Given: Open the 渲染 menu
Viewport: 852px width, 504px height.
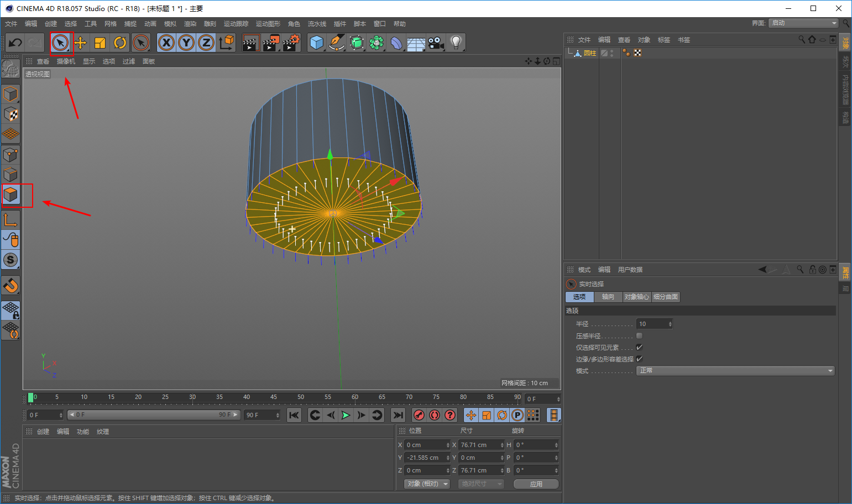Looking at the screenshot, I should click(x=190, y=24).
